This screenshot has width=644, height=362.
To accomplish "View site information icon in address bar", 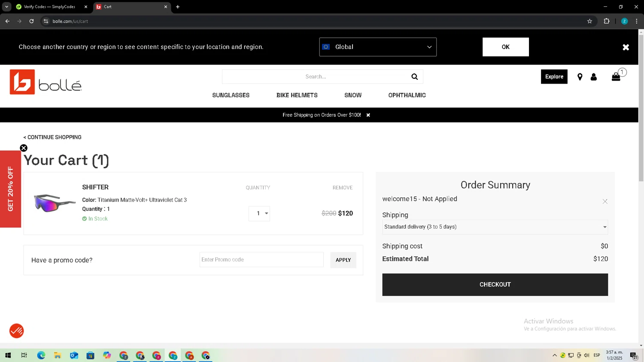I will tap(46, 21).
